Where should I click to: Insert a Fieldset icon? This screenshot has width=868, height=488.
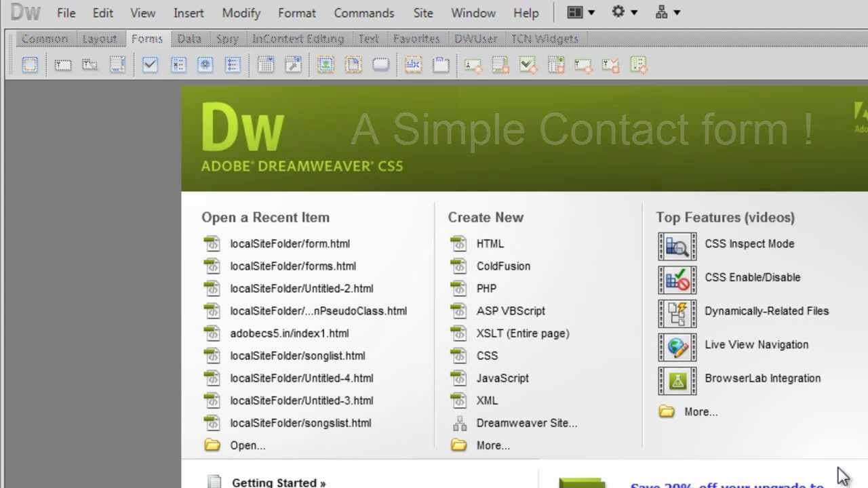[441, 65]
